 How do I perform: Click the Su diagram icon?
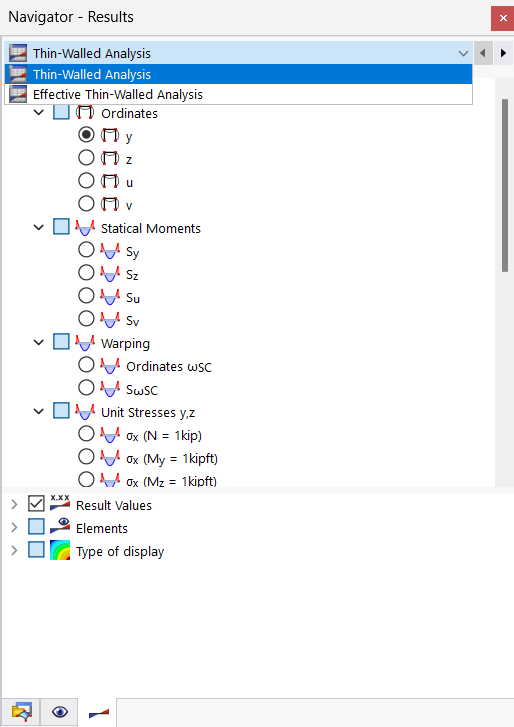[x=110, y=296]
